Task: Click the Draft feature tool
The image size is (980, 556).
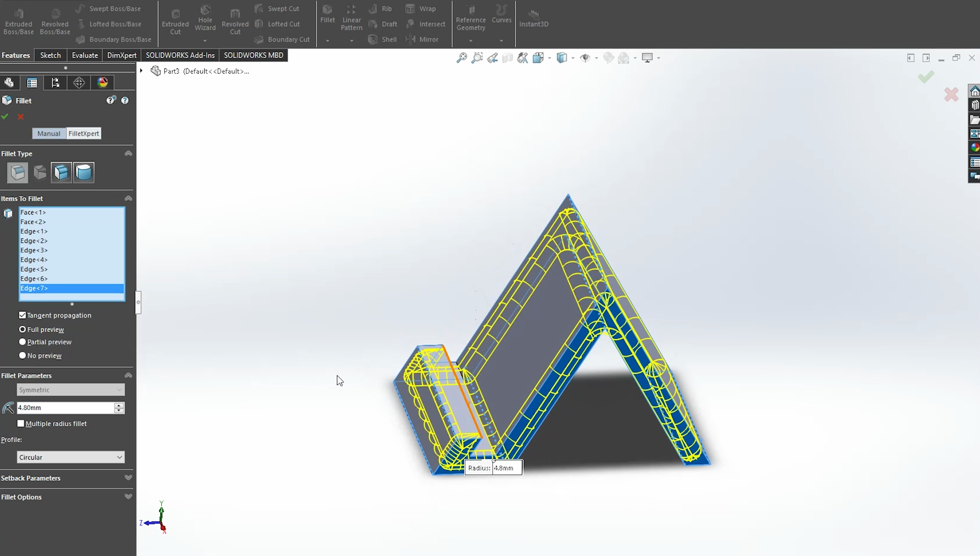Action: (x=383, y=24)
